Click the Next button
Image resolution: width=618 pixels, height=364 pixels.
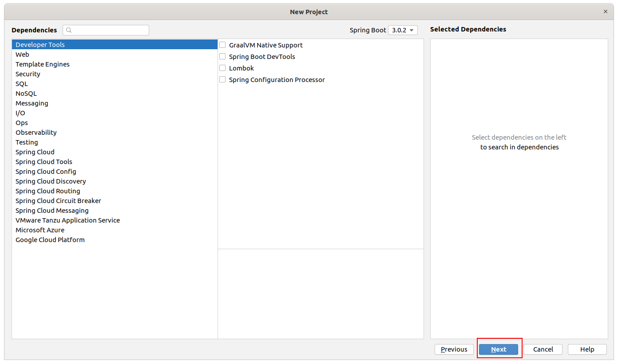499,349
